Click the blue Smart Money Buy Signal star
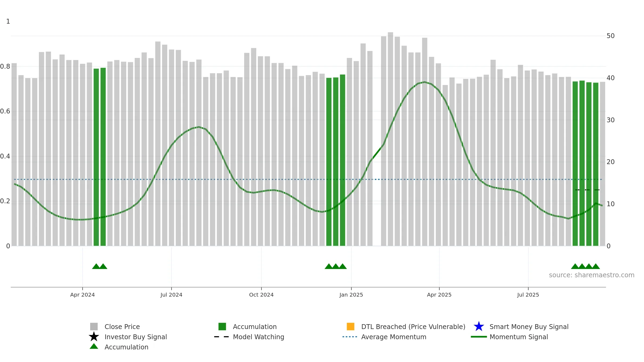 (479, 326)
